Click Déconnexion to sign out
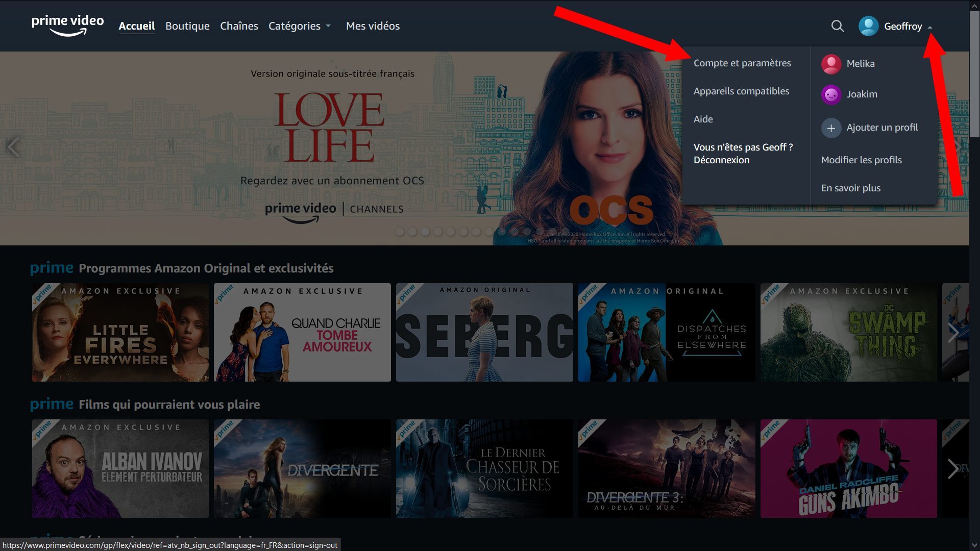This screenshot has height=551, width=980. [x=721, y=160]
